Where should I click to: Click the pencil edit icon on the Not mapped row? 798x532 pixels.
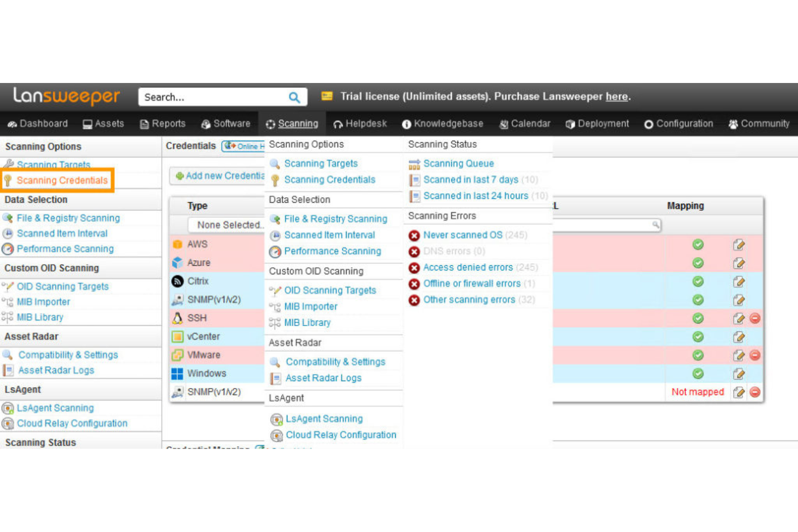tap(739, 392)
